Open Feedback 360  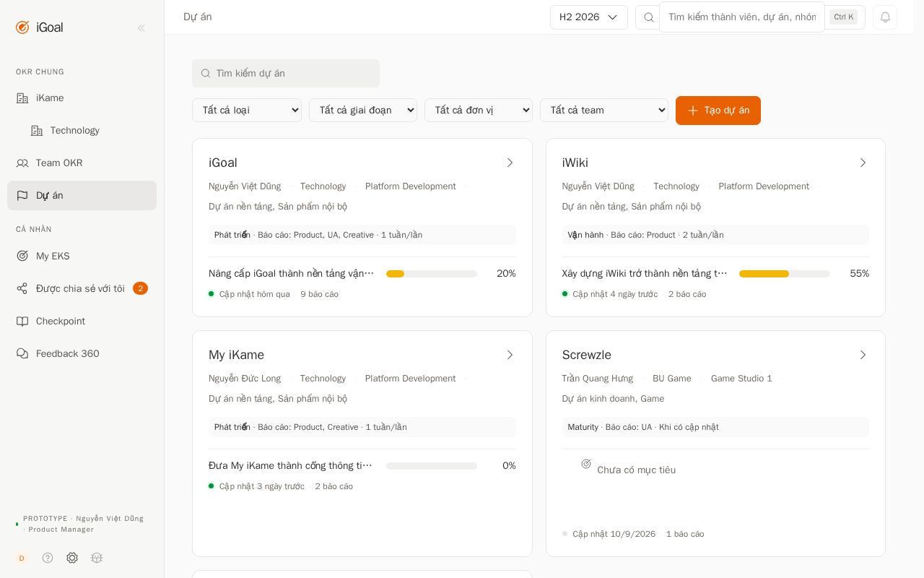tap(82, 353)
